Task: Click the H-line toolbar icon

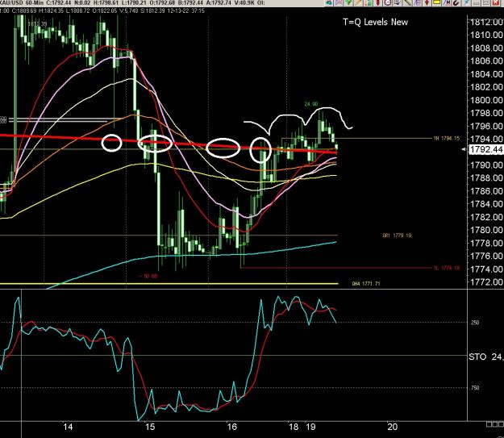Action: point(447,2)
